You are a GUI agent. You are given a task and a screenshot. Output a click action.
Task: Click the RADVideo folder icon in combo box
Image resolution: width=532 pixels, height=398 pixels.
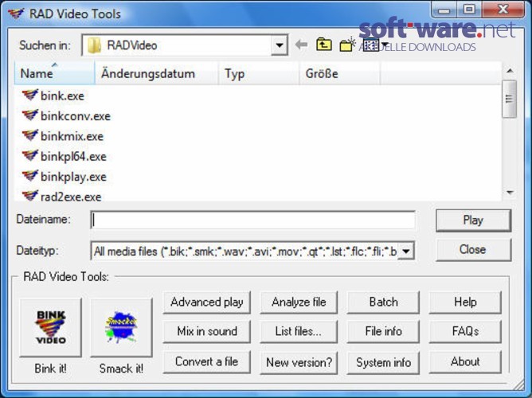(94, 45)
